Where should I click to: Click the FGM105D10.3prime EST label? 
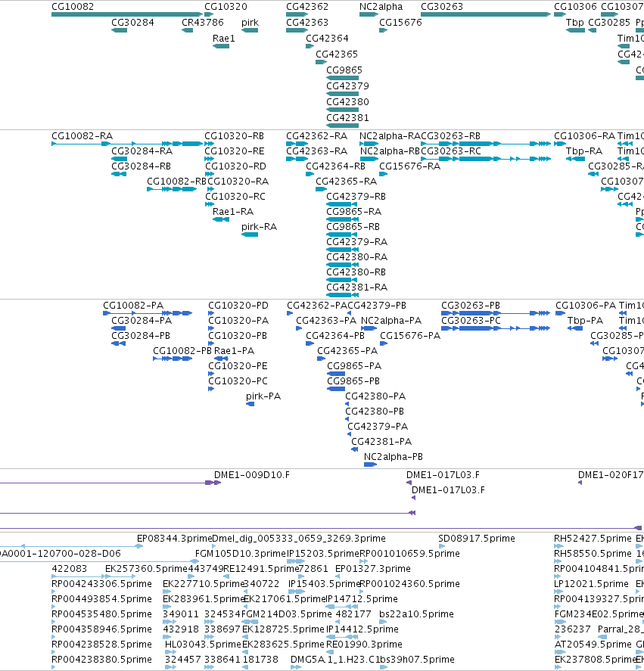point(240,554)
